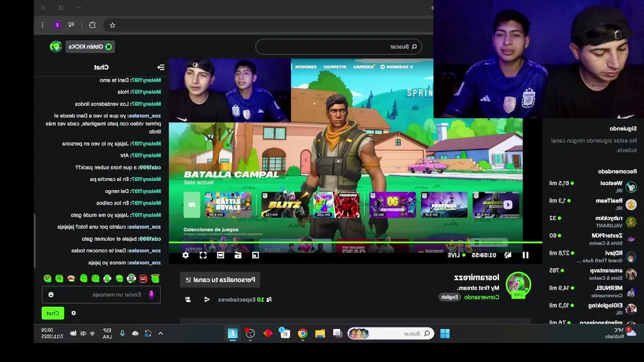Open Microsoft Store from the taskbar
This screenshot has width=644, height=362.
point(285,333)
